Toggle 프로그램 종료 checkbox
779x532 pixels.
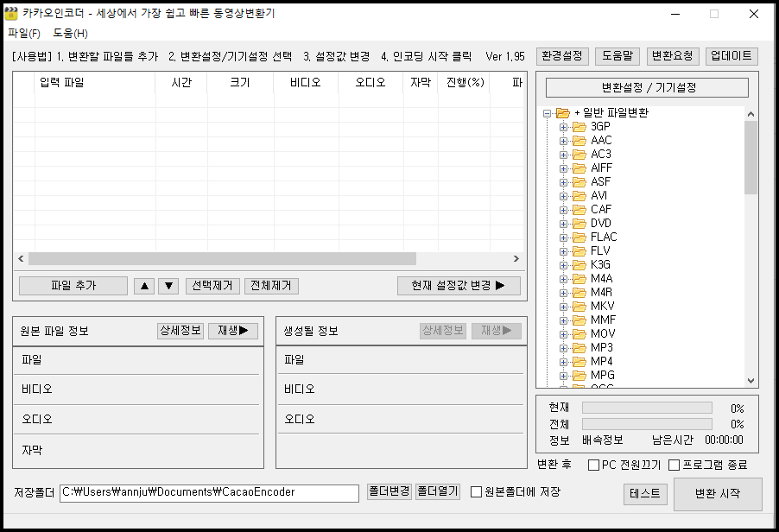point(674,465)
